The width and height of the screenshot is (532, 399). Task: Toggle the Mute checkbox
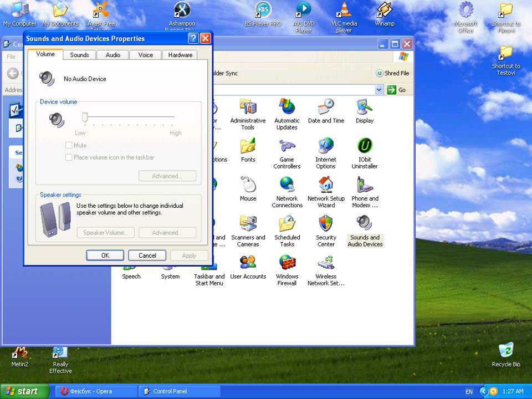click(69, 145)
